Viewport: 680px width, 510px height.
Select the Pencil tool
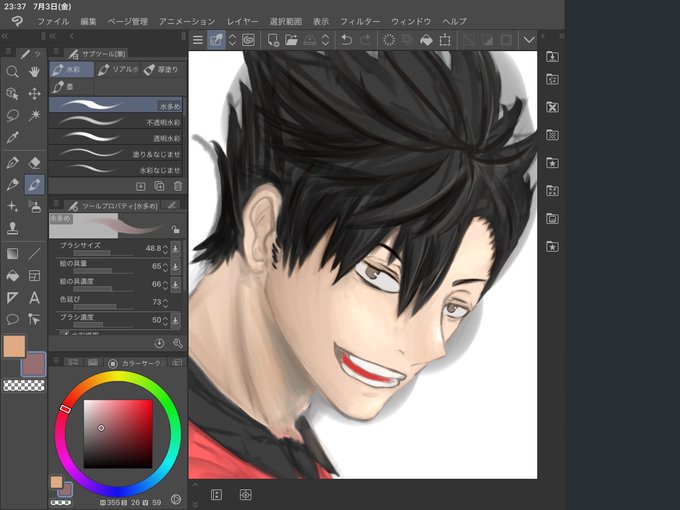(12, 185)
